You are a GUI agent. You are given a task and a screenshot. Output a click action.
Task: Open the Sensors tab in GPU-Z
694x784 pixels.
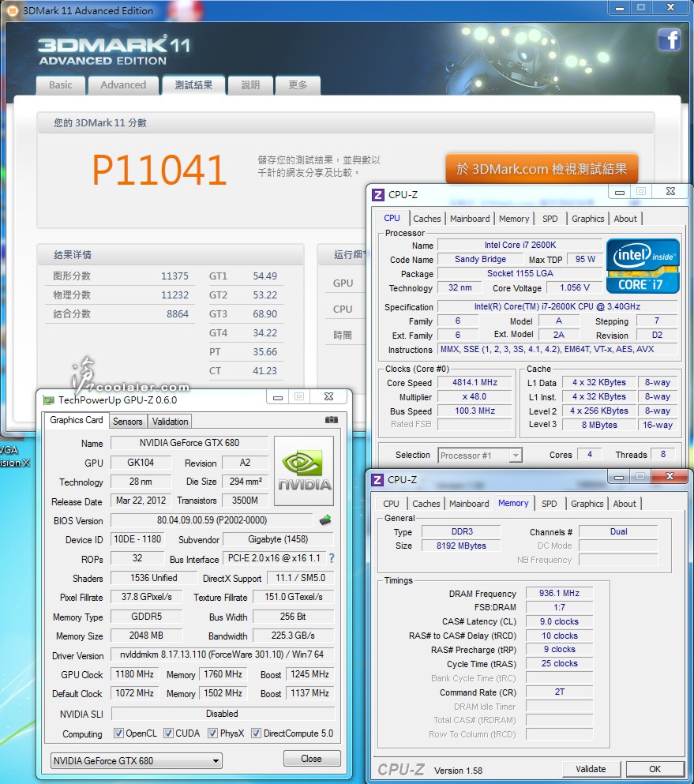[x=127, y=422]
